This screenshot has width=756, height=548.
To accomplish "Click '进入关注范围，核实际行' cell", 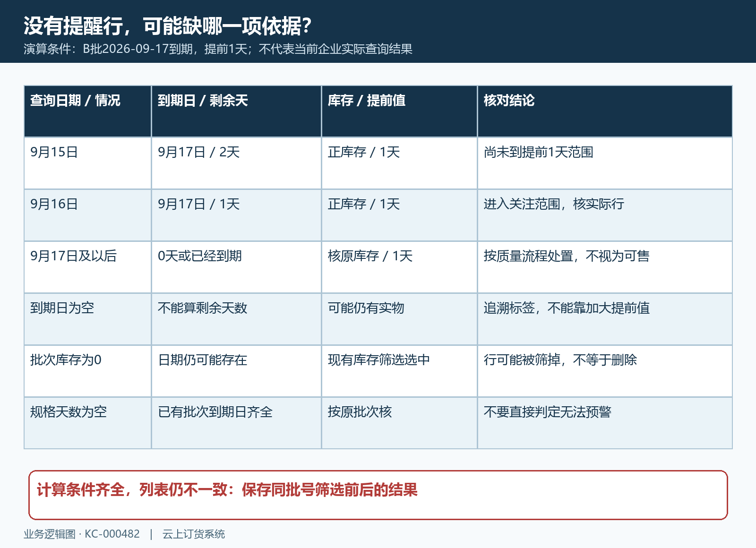I will (605, 215).
